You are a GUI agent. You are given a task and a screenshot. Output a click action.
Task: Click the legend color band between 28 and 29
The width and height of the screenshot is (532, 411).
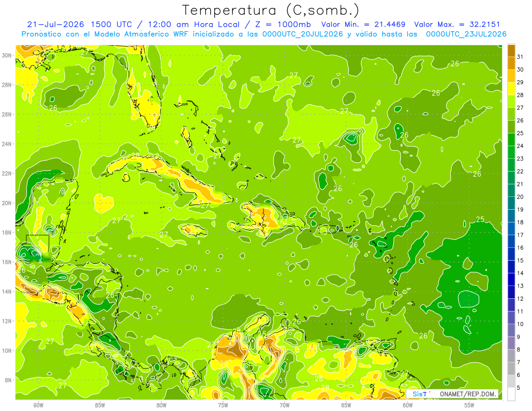pyautogui.click(x=511, y=89)
